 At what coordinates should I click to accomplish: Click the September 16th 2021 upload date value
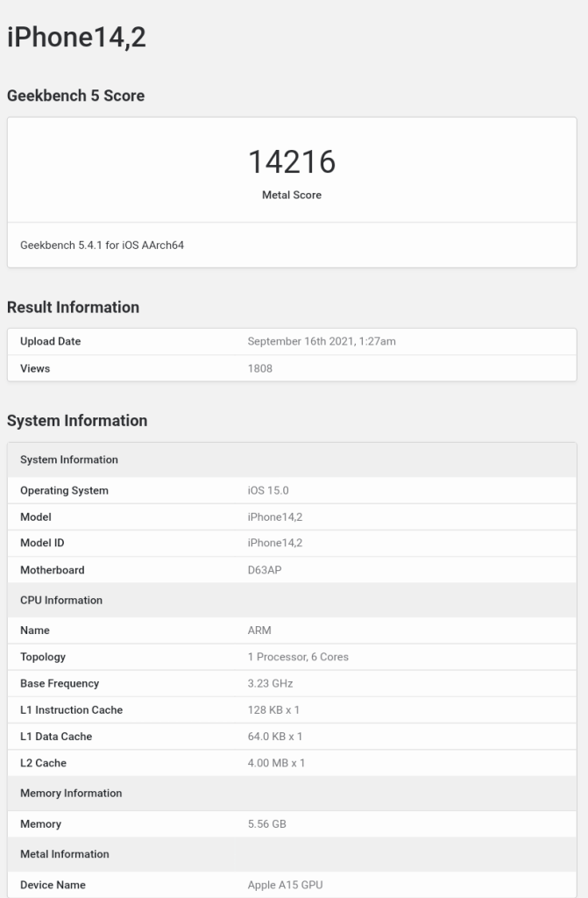coord(322,341)
